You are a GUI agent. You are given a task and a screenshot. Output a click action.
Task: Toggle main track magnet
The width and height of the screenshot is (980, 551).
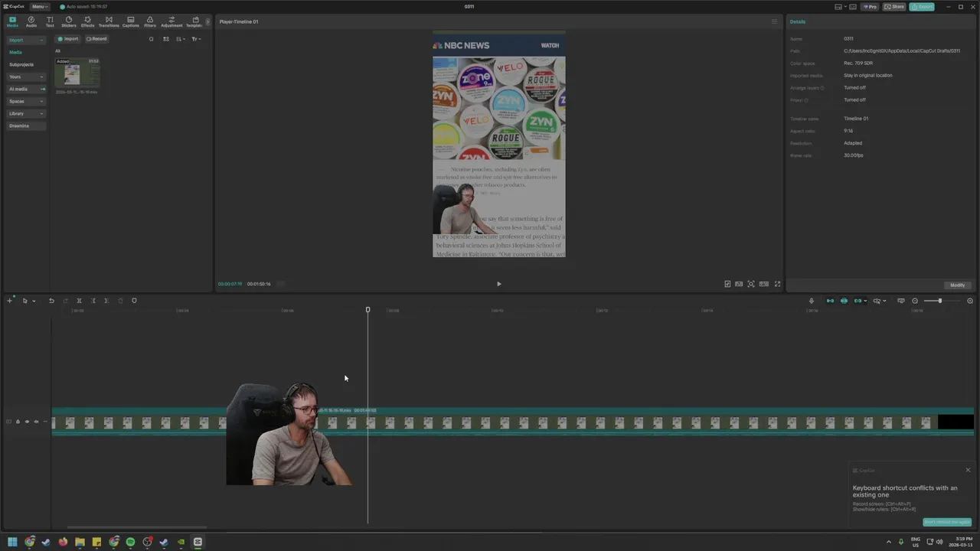830,301
